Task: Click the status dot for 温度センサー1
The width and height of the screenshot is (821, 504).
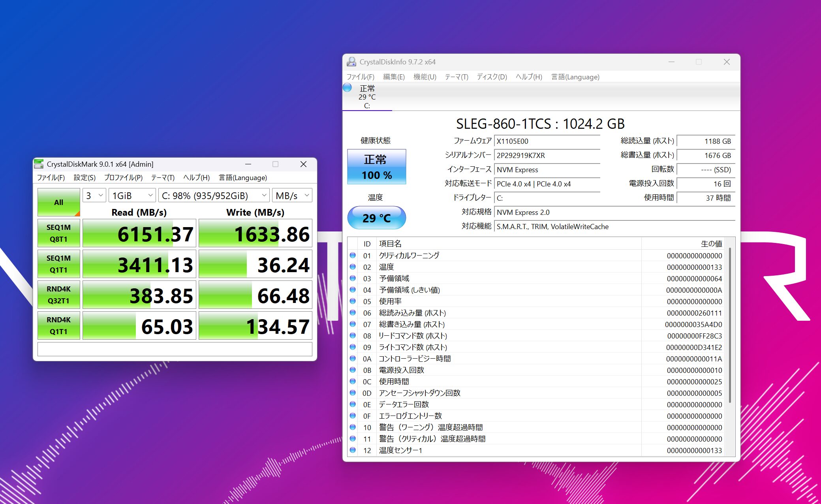Action: 353,450
